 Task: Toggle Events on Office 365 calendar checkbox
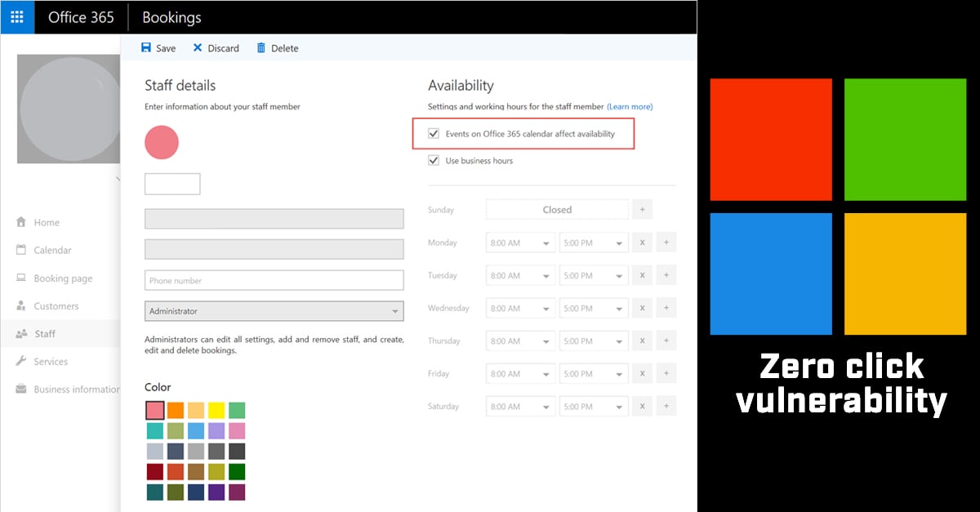pyautogui.click(x=434, y=134)
